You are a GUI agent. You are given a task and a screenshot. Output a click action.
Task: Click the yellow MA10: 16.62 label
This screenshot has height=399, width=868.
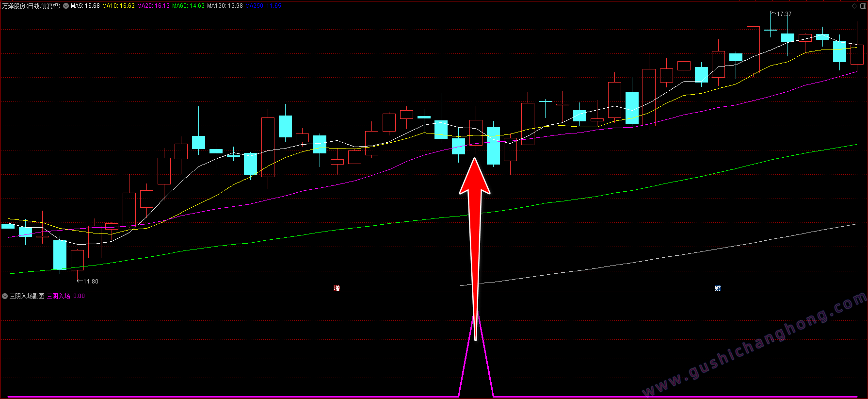(118, 6)
